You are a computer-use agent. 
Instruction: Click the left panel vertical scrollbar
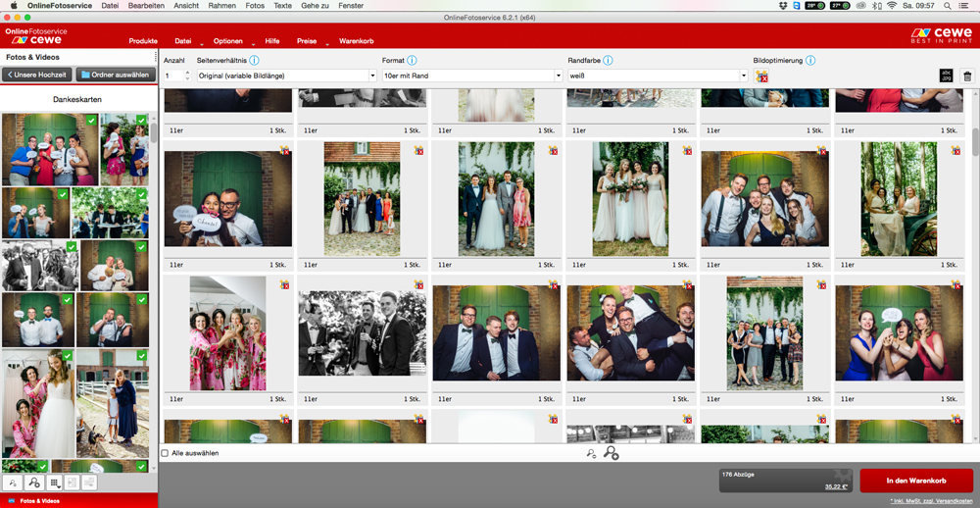pos(154,132)
